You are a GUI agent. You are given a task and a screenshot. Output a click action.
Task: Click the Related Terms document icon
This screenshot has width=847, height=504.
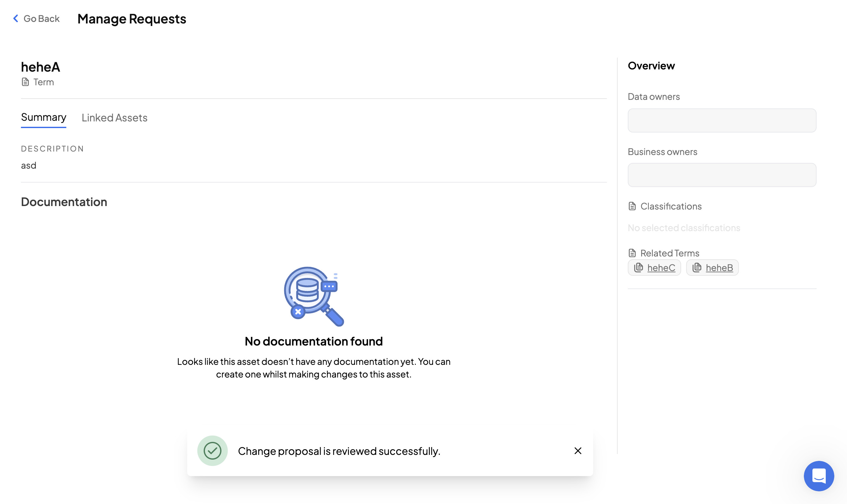632,253
